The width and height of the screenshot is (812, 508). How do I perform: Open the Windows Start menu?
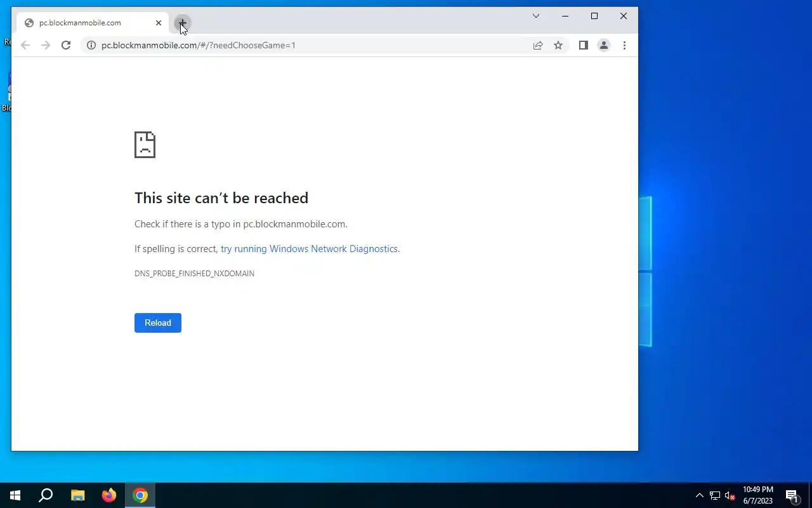coord(15,495)
